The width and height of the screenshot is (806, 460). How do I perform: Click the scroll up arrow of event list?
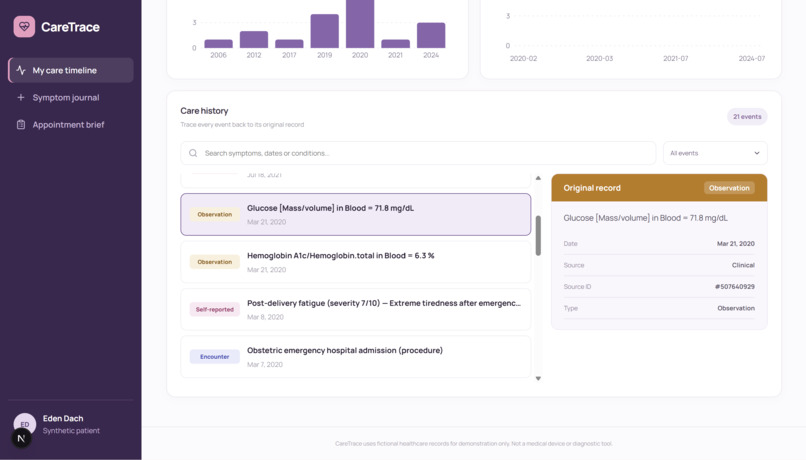pyautogui.click(x=538, y=178)
